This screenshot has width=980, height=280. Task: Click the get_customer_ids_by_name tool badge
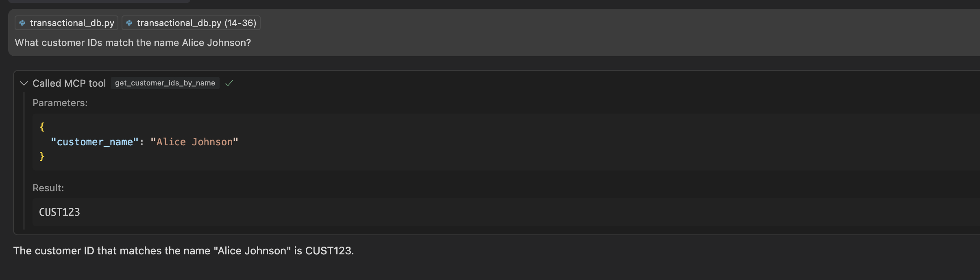(165, 83)
